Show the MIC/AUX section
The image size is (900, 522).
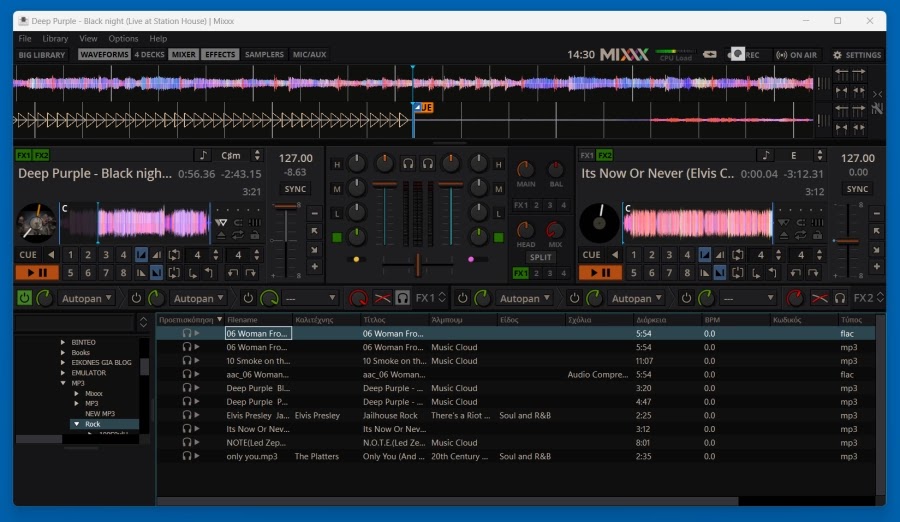309,55
